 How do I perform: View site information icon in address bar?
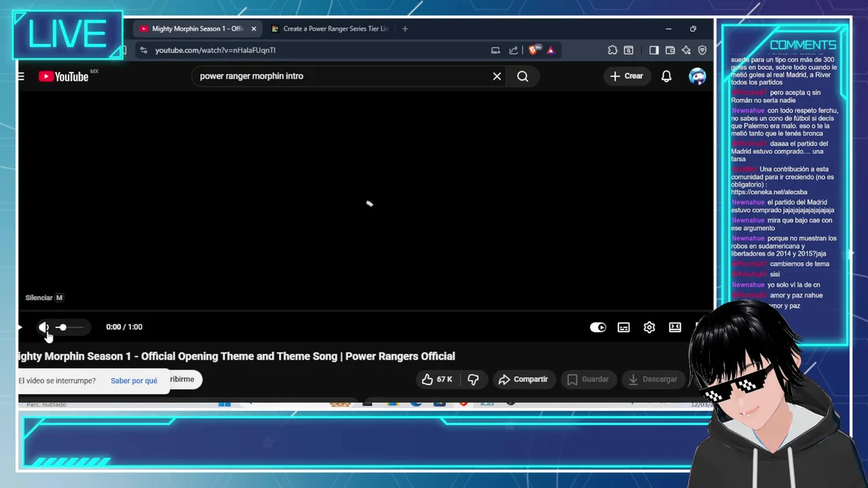pos(143,50)
